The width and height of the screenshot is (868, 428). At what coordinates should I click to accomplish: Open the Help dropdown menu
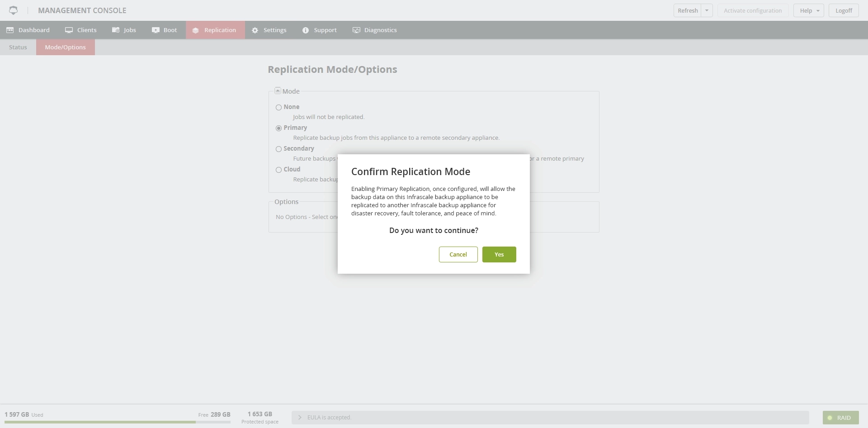(x=809, y=10)
